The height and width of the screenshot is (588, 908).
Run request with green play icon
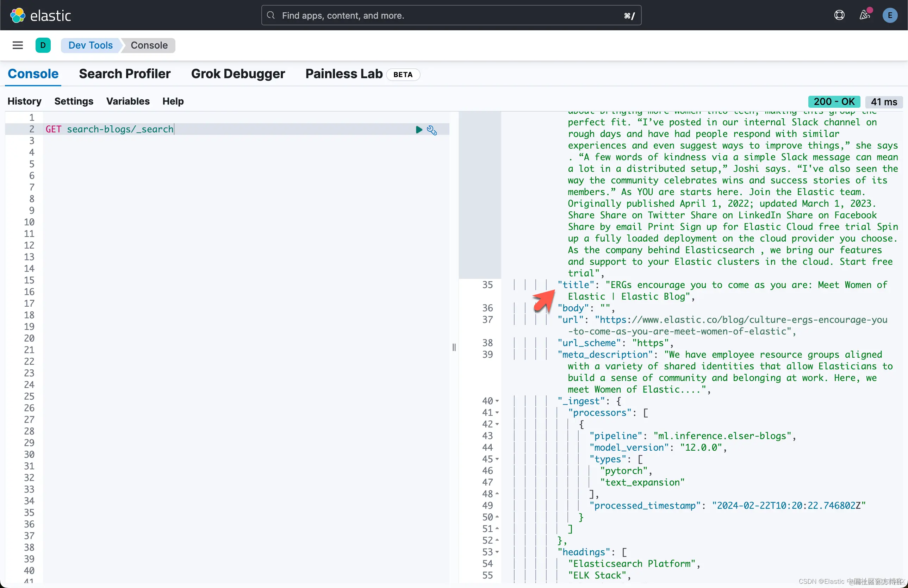click(418, 130)
